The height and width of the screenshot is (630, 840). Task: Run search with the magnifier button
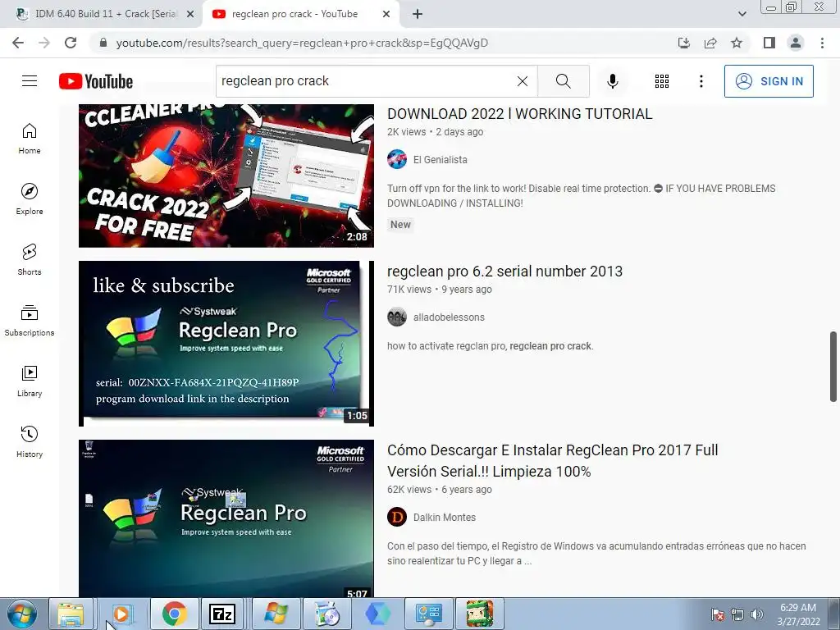(x=563, y=81)
